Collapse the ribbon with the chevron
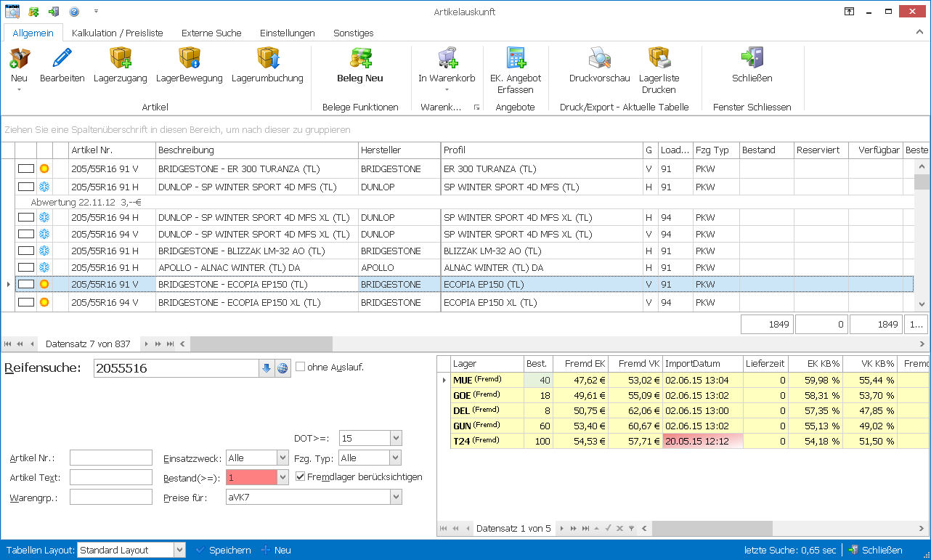Viewport: 931px width, 560px height. coord(919,33)
